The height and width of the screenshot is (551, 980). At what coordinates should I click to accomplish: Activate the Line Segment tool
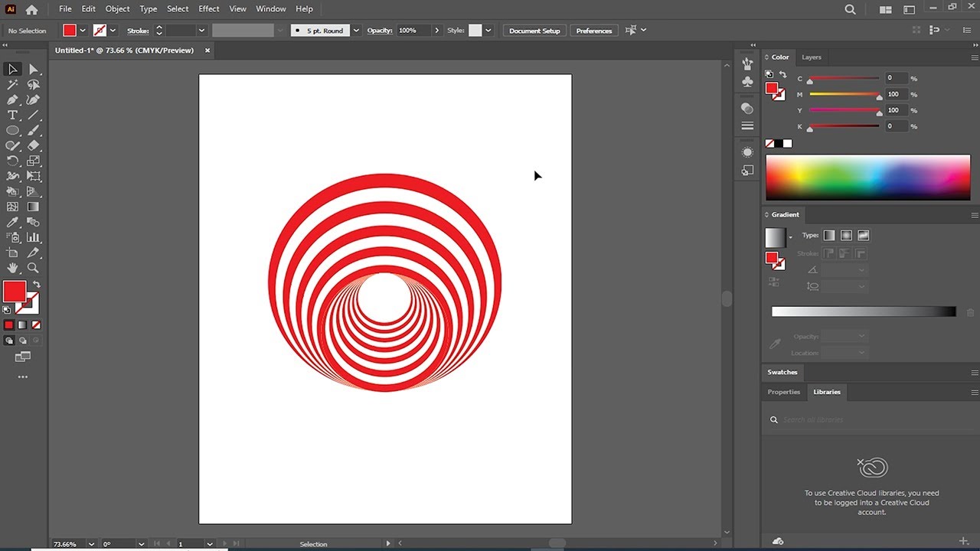[33, 116]
